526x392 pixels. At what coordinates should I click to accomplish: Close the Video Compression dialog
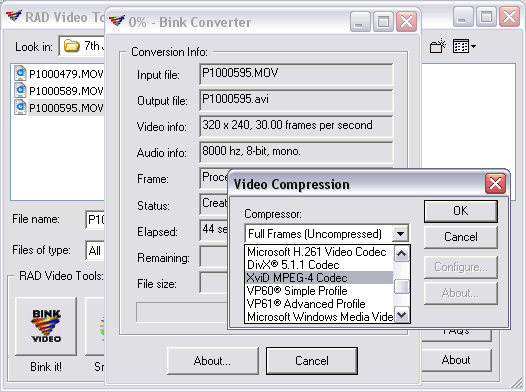click(495, 183)
